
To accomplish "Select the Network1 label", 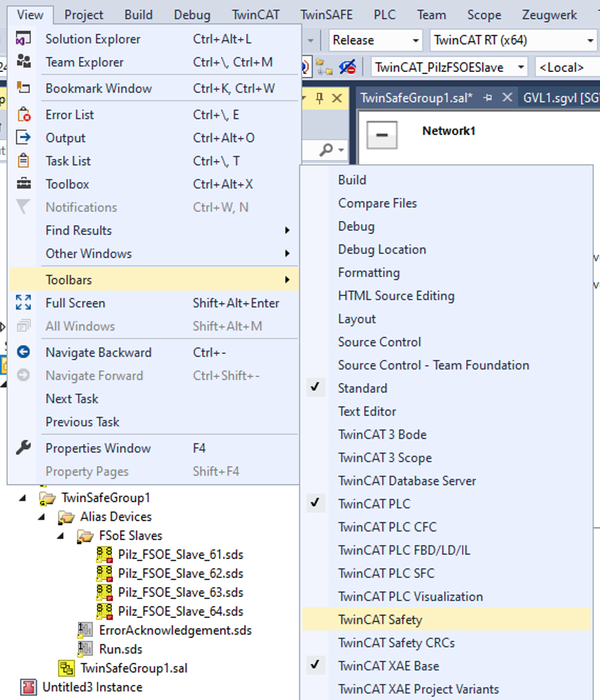I will click(x=449, y=131).
